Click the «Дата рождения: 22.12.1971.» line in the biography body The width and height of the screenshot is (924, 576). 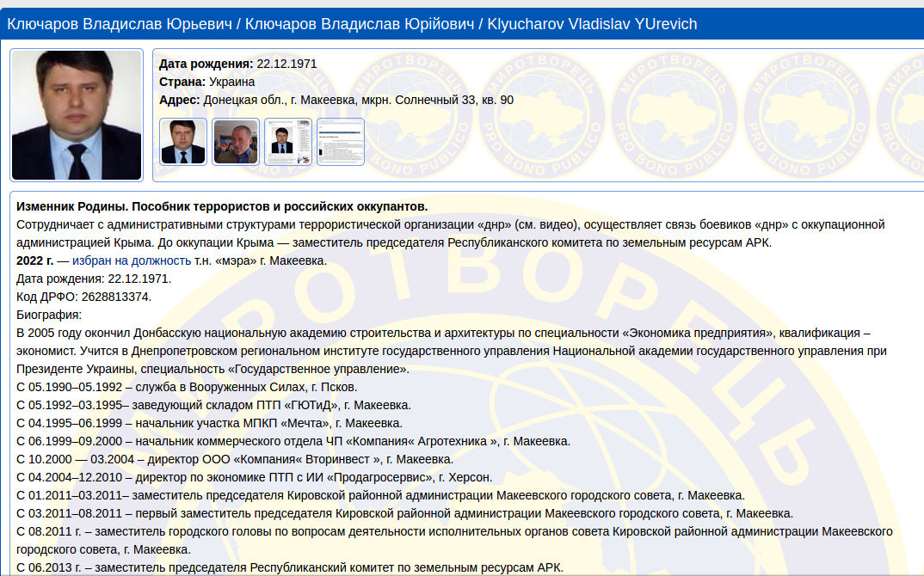pos(94,279)
